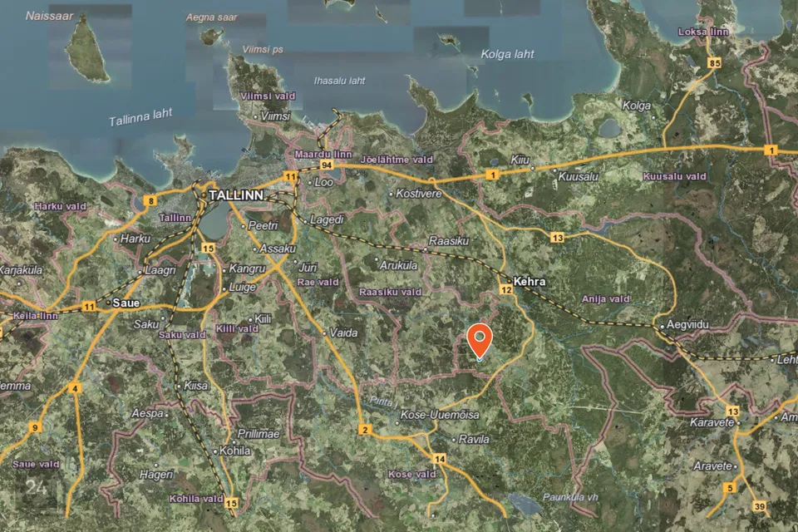Select the Kose-Uuemõisa label
798x532 pixels.
(x=440, y=415)
